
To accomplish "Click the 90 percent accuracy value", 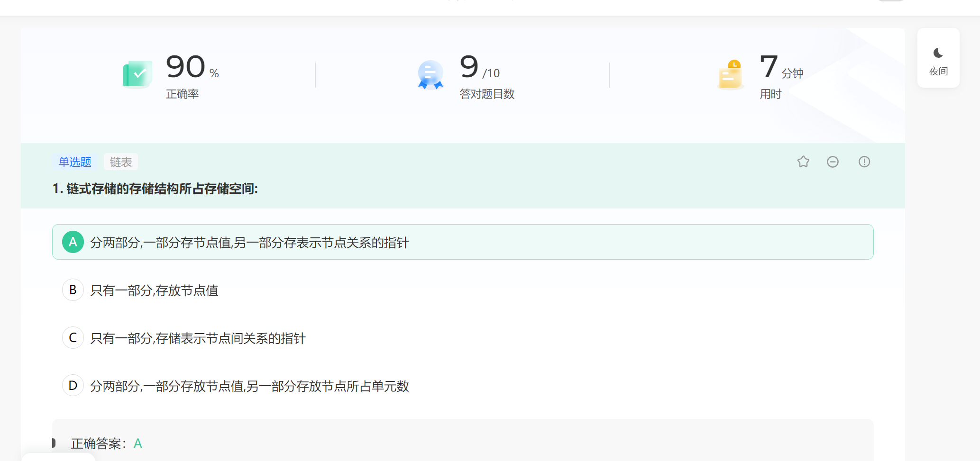I will point(192,67).
